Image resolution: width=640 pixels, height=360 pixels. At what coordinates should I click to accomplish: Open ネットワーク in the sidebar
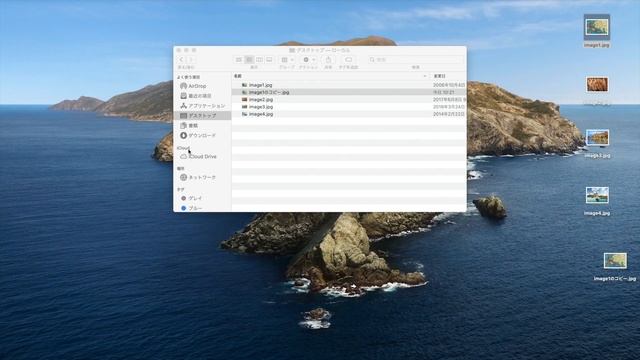click(202, 178)
